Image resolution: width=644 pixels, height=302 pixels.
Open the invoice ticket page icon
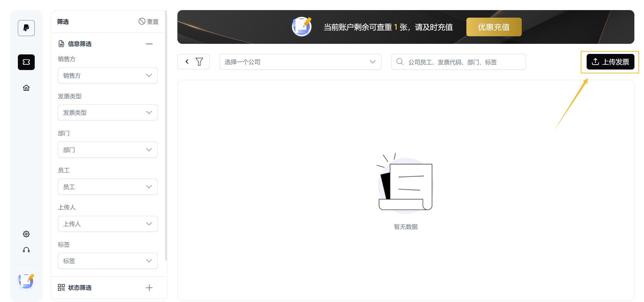tap(26, 62)
